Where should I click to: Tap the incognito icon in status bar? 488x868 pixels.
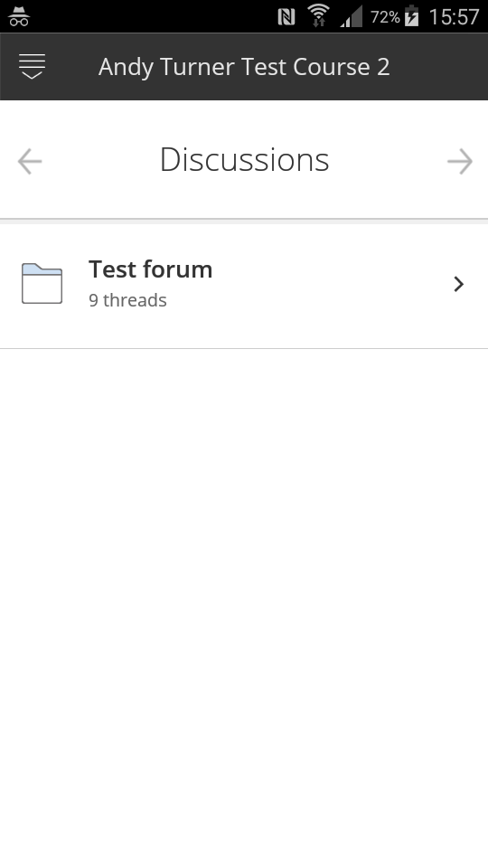click(x=19, y=16)
